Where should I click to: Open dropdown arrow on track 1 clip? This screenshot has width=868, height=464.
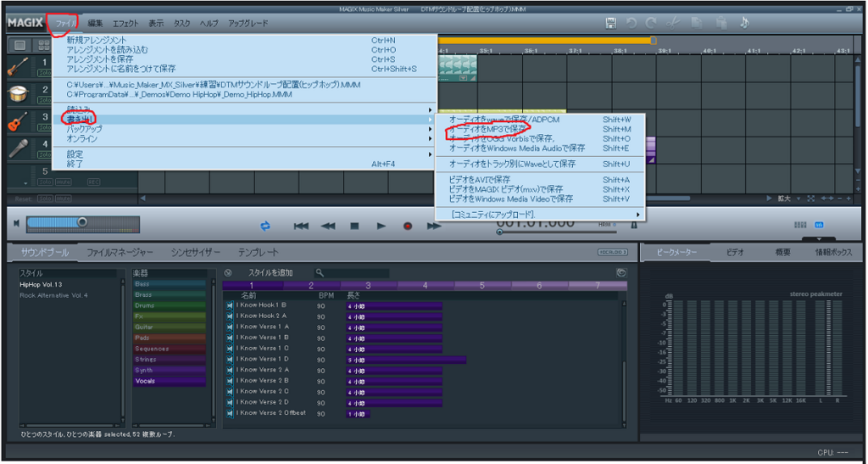pyautogui.click(x=464, y=78)
